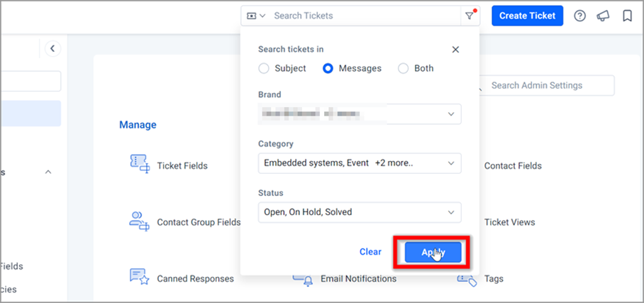Image resolution: width=644 pixels, height=303 pixels.
Task: Expand the Category dropdown
Action: [x=360, y=163]
